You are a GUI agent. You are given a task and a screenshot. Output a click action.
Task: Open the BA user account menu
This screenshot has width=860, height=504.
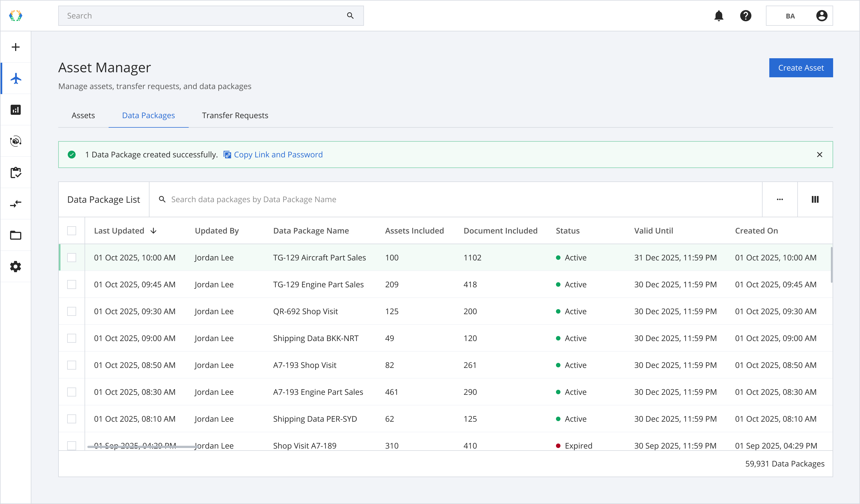799,16
